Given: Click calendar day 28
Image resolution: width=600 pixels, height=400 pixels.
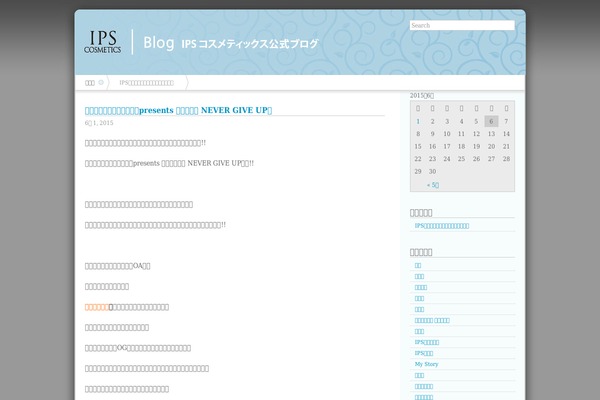Looking at the screenshot, I should click(x=506, y=159).
